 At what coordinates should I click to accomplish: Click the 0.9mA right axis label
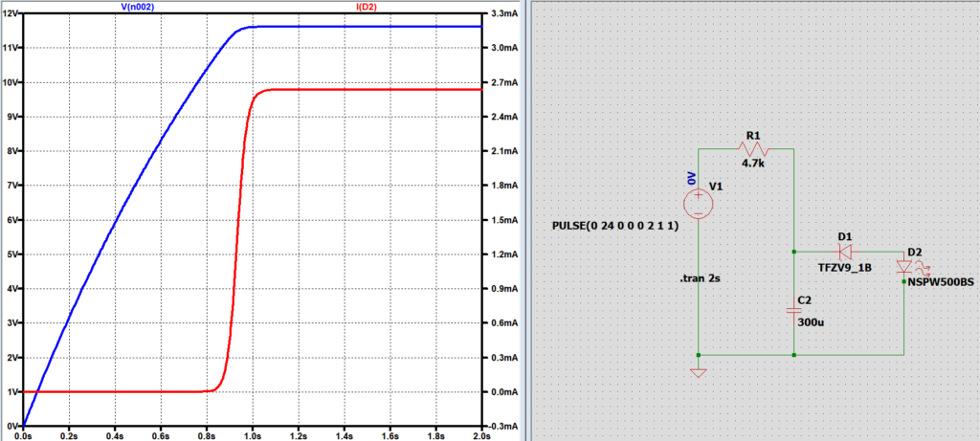coord(505,289)
